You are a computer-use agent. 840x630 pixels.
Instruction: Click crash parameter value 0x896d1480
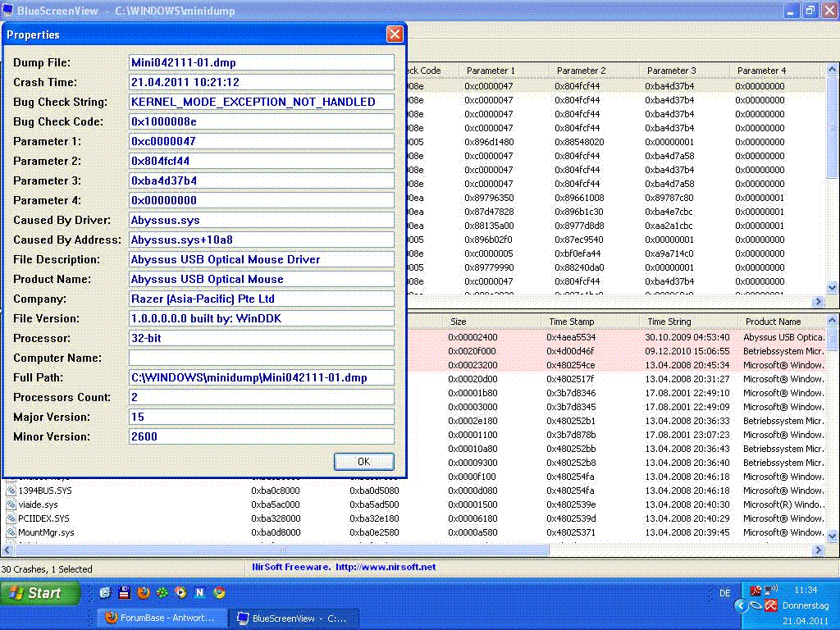[489, 142]
